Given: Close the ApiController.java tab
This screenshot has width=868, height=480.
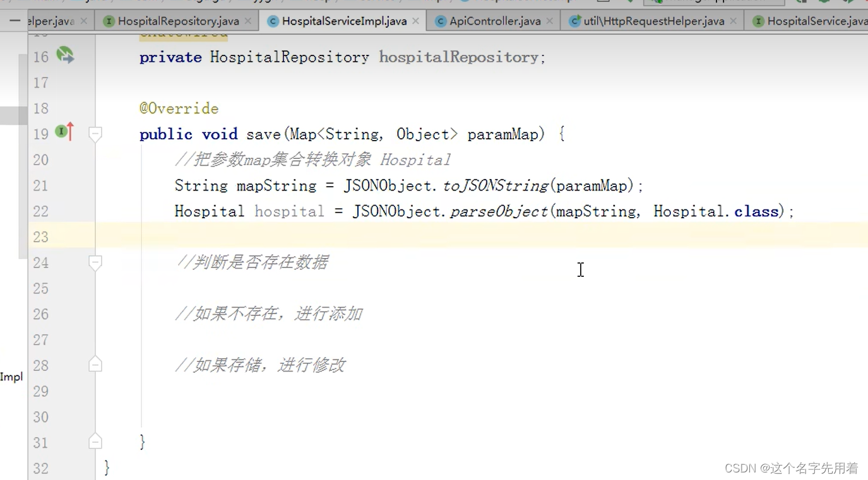Looking at the screenshot, I should tap(550, 21).
